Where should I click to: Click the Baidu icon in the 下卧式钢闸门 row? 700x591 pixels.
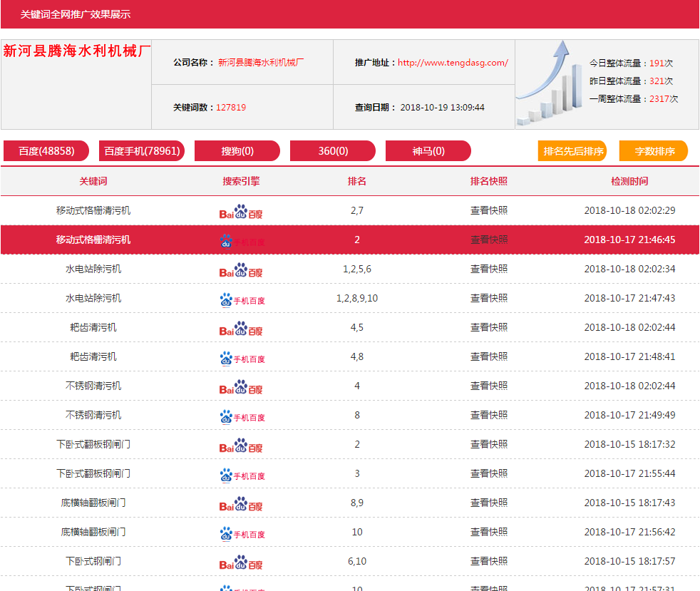coord(242,562)
